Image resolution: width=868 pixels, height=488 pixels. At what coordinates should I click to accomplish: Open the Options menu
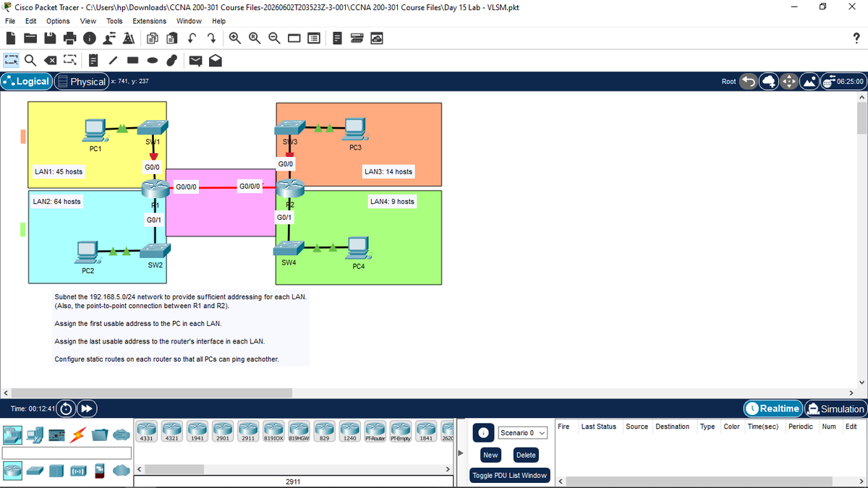tap(58, 21)
